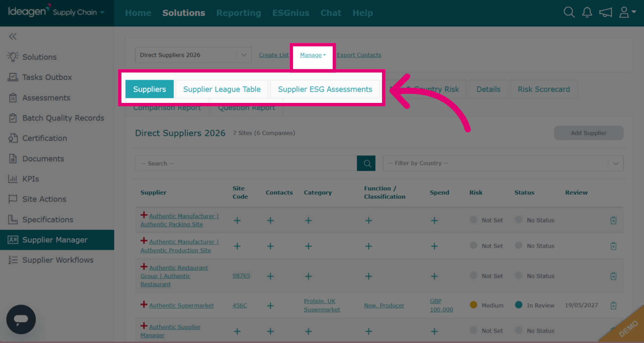Delete Authentic Packing Site row
The width and height of the screenshot is (644, 343).
pos(613,220)
